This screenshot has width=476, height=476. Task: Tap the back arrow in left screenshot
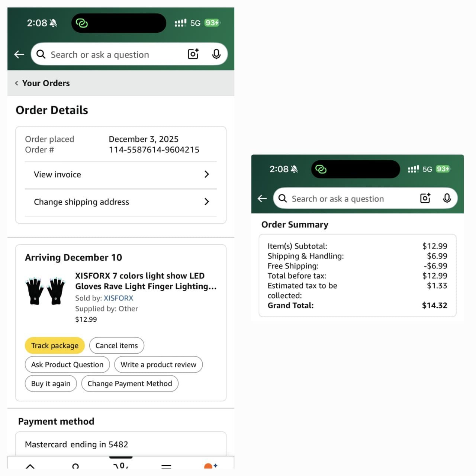click(19, 55)
